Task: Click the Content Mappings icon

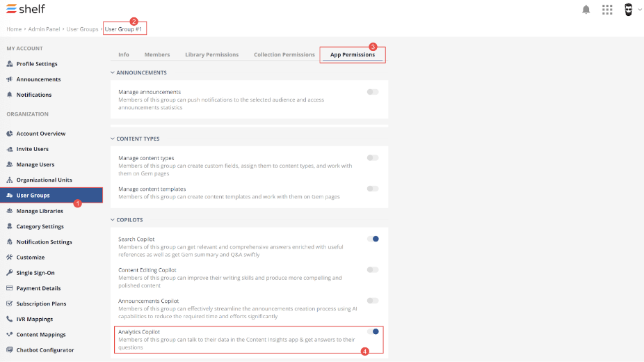Action: click(x=10, y=334)
